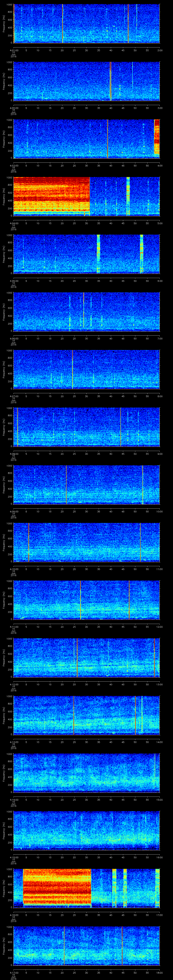Click the 4:03:00 time label
Image resolution: width=173 pixels, height=980 pixels.
(x=14, y=166)
